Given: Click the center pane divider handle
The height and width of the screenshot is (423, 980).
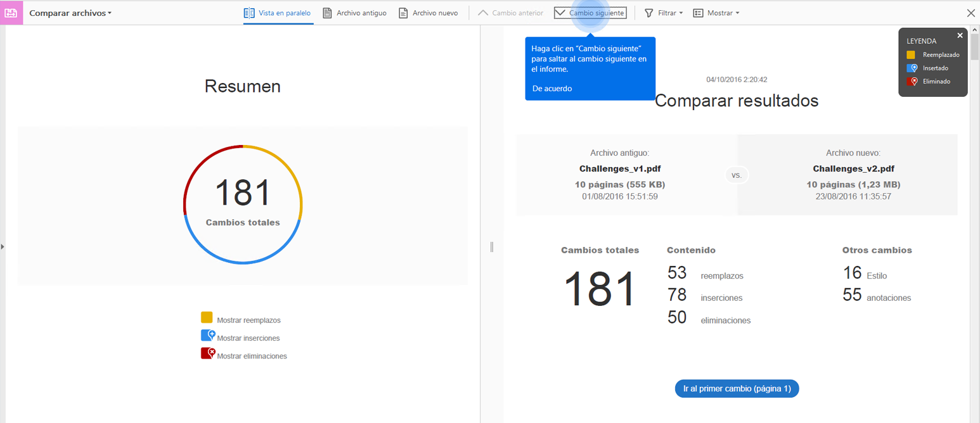Looking at the screenshot, I should pyautogui.click(x=491, y=247).
